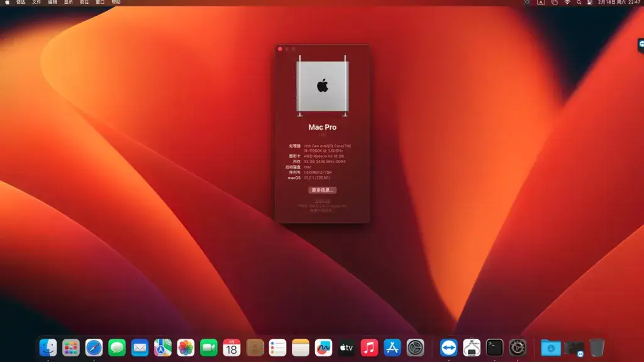Click the date and time in the menu bar
644x362 pixels.
pyautogui.click(x=619, y=3)
